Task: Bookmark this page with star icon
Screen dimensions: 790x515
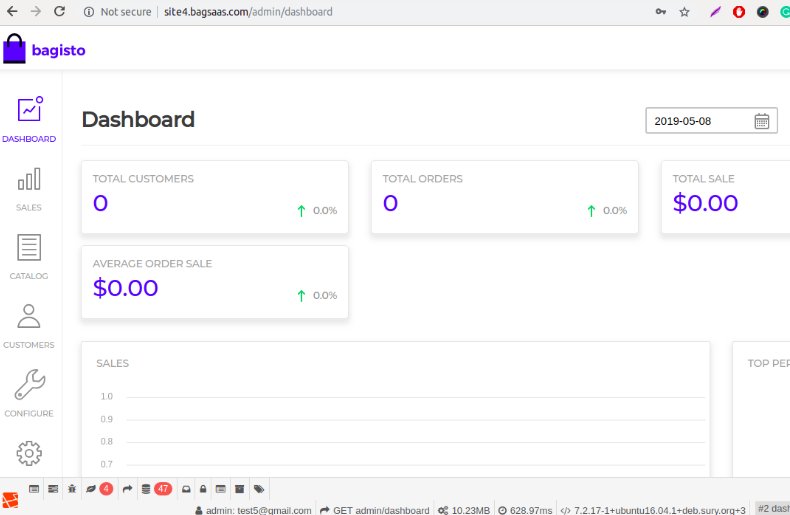Action: point(685,12)
